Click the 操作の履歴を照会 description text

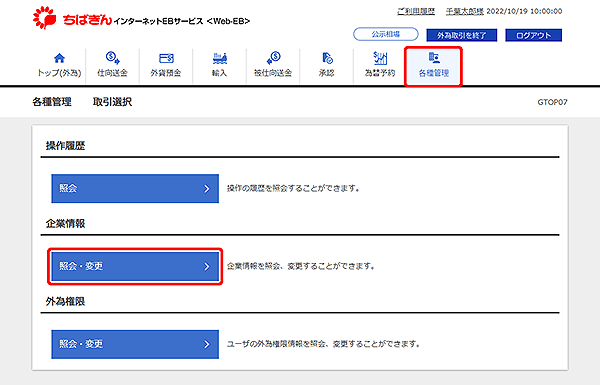[293, 188]
